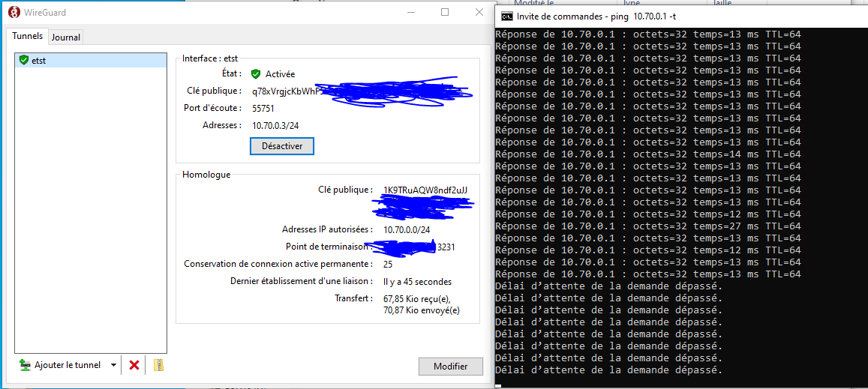
Task: Click the listening port value 55751
Action: pyautogui.click(x=263, y=109)
